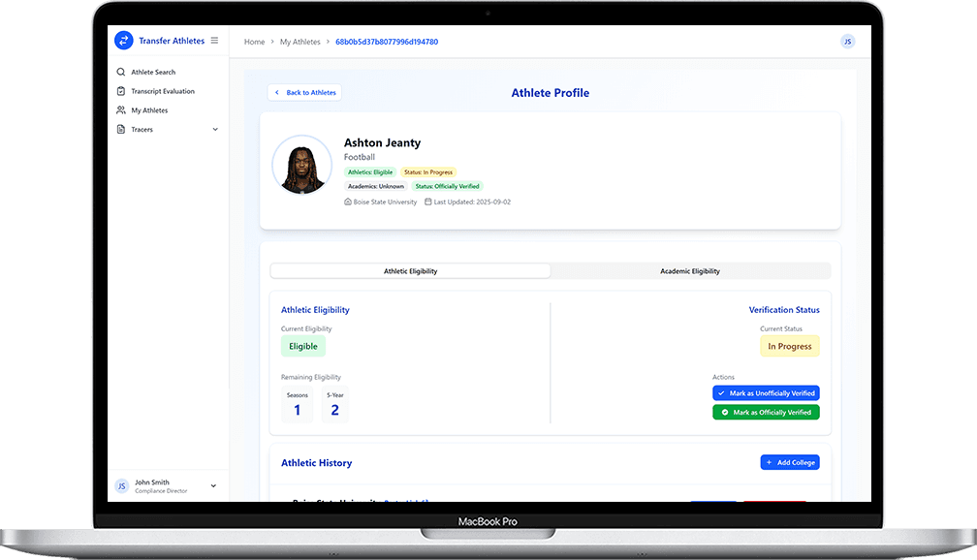Screen dimensions: 977x560
Task: Click the green Eligible status badge
Action: click(x=303, y=346)
